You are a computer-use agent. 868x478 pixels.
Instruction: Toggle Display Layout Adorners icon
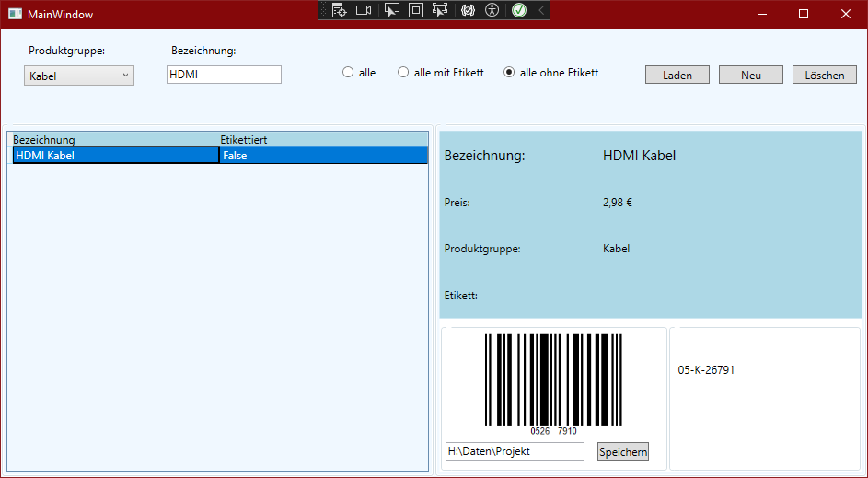coord(416,10)
